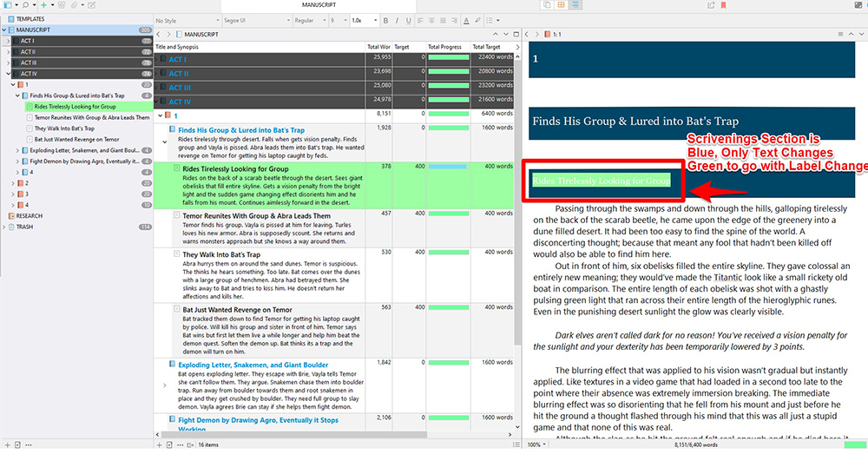868x454 pixels.
Task: Center align text
Action: tap(431, 21)
